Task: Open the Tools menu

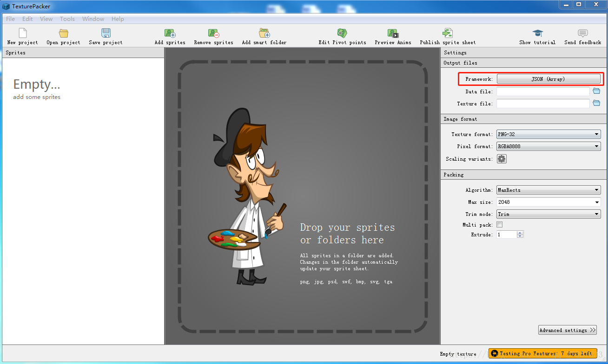Action: click(67, 19)
